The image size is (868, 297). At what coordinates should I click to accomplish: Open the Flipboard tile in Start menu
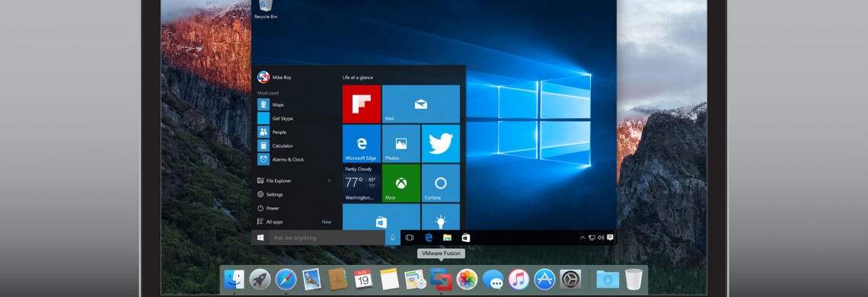point(362,104)
